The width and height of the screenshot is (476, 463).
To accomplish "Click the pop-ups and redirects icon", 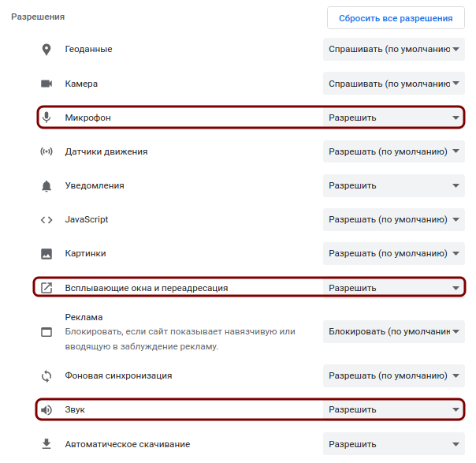I will [46, 288].
